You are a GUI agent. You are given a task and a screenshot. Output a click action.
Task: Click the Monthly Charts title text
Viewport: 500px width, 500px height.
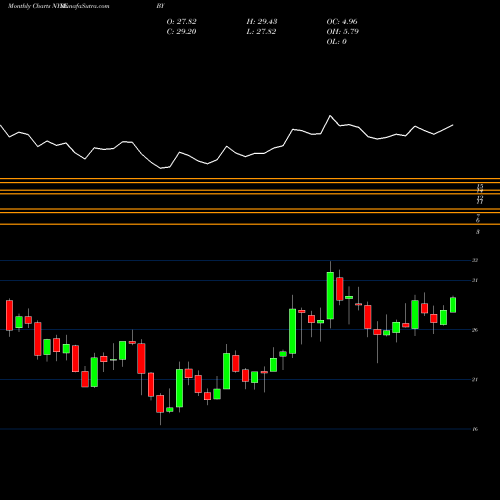click(x=28, y=6)
